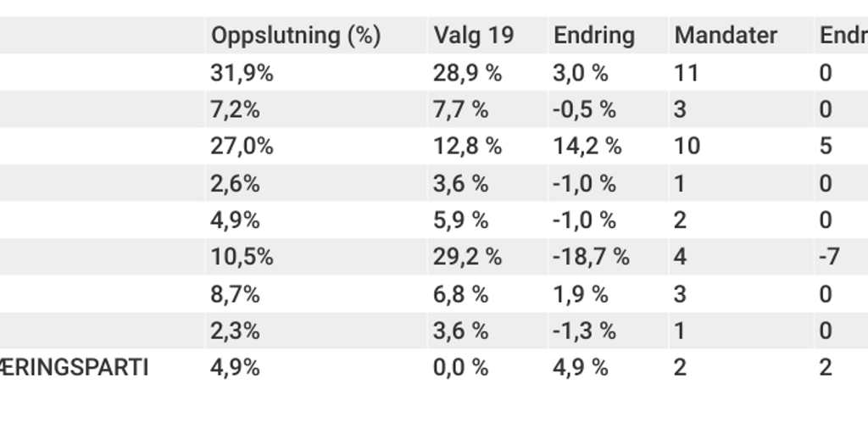Click the 29,2 % Valg 19 cell
Image resolution: width=868 pixels, height=434 pixels.
tap(467, 257)
